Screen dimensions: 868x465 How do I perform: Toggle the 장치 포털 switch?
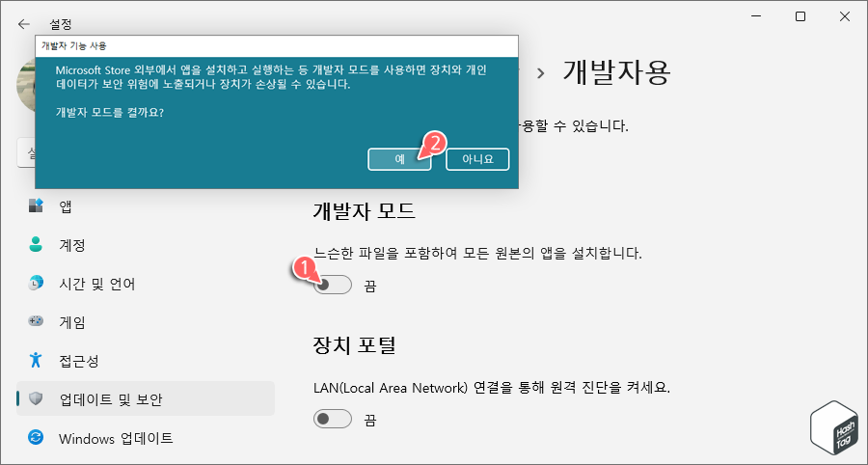(x=333, y=419)
